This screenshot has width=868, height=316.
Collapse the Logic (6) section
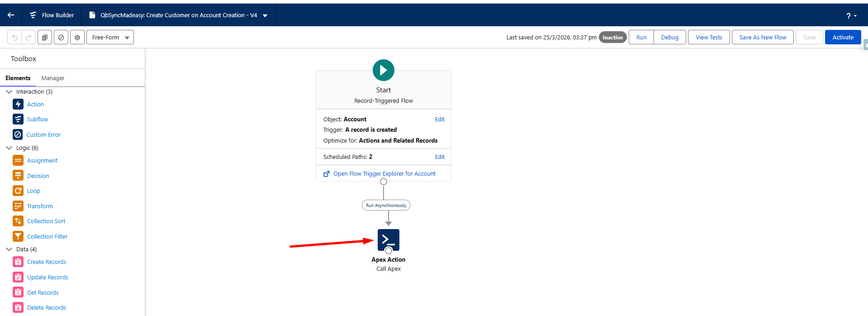[9, 148]
